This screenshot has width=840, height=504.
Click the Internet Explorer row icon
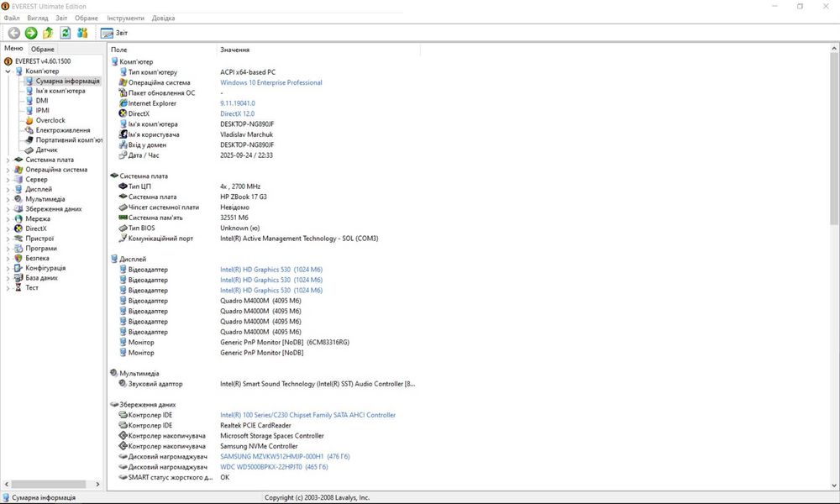(123, 103)
